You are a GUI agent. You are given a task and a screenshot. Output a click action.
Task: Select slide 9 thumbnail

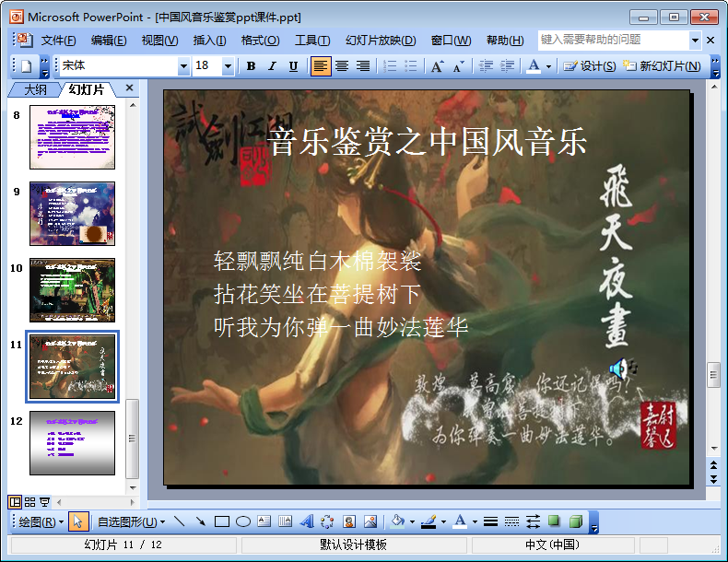point(73,214)
